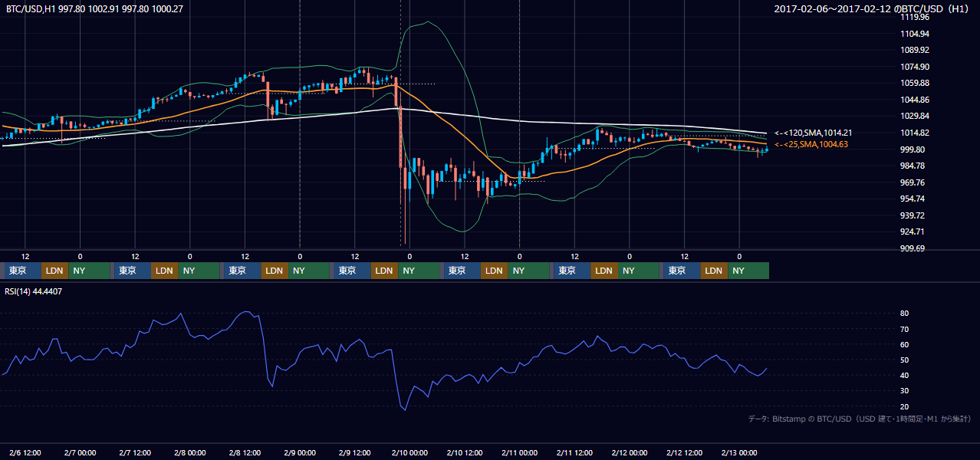This screenshot has height=460, width=980.
Task: Click price axis value 1044.86
Action: pos(916,100)
